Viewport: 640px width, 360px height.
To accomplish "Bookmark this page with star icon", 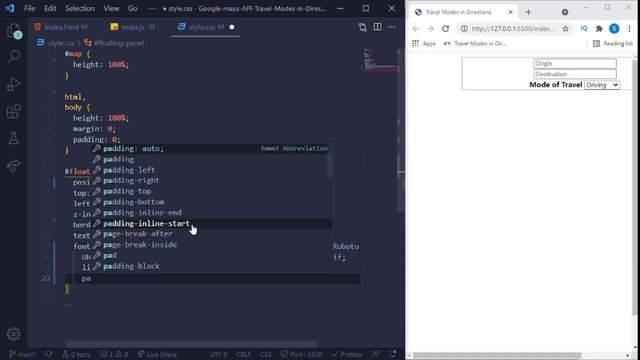I will (x=565, y=29).
